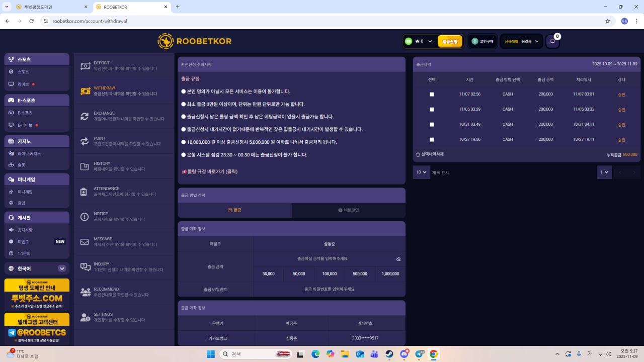This screenshot has height=362, width=644.
Task: Expand the balance ₩ 0 dropdown
Action: click(430, 41)
